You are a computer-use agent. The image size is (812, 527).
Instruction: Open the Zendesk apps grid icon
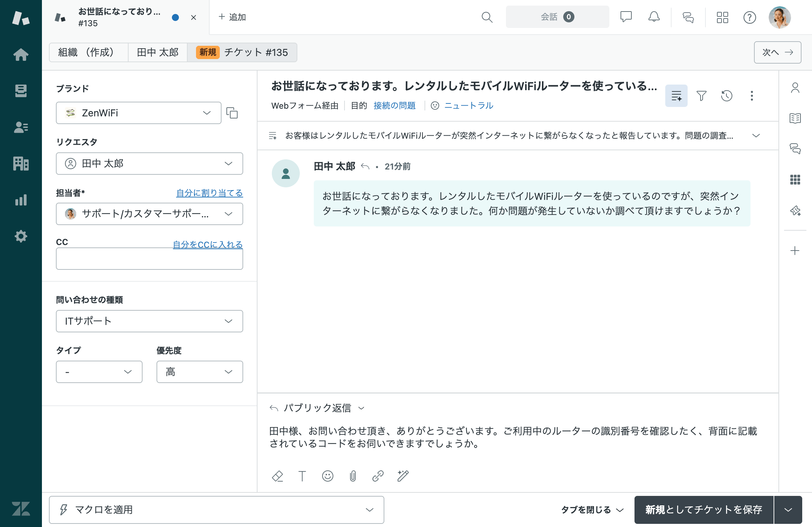click(x=723, y=17)
